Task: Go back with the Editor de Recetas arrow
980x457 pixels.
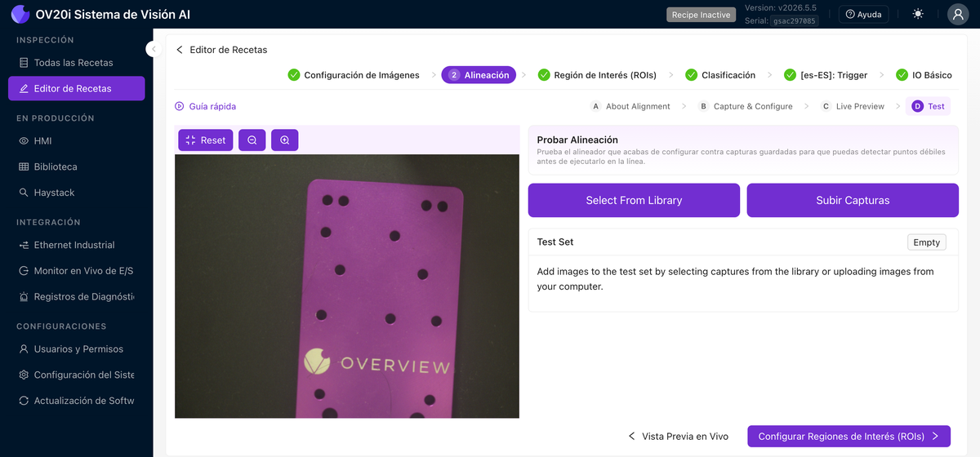Action: coord(180,50)
